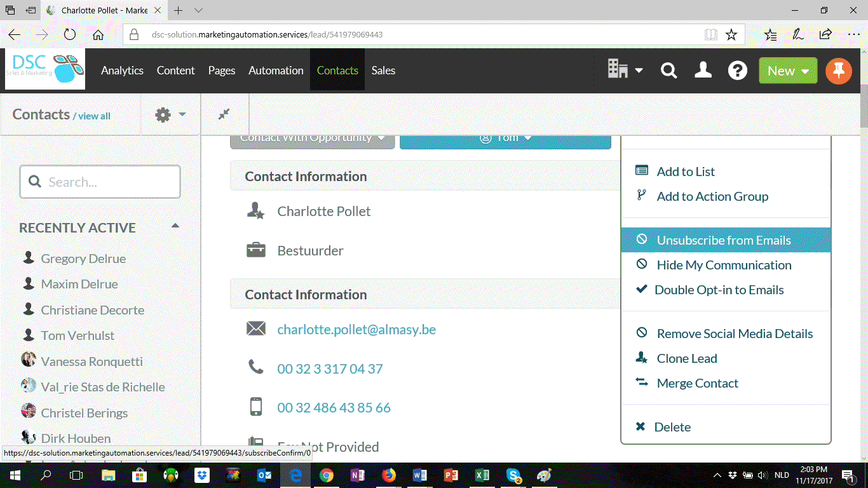The height and width of the screenshot is (488, 868).
Task: Click the briefcase icon next to Bestuurder
Action: (256, 250)
